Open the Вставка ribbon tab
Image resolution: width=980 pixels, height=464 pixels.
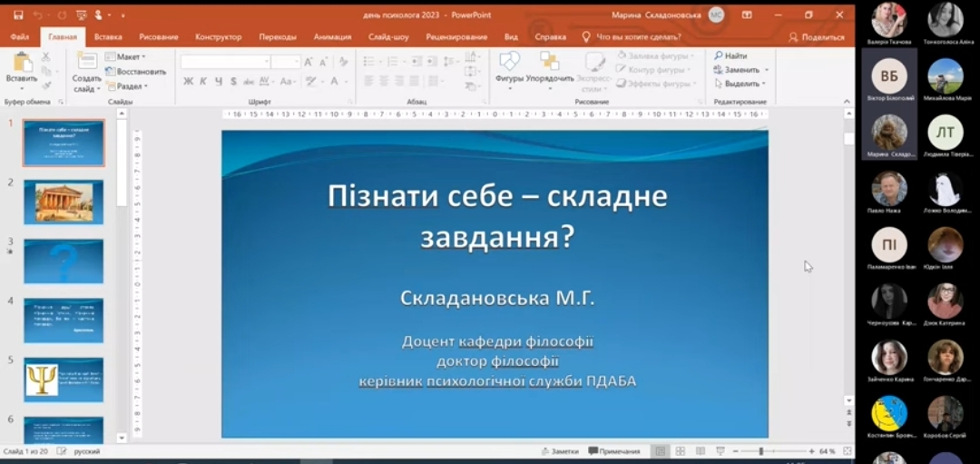coord(108,37)
